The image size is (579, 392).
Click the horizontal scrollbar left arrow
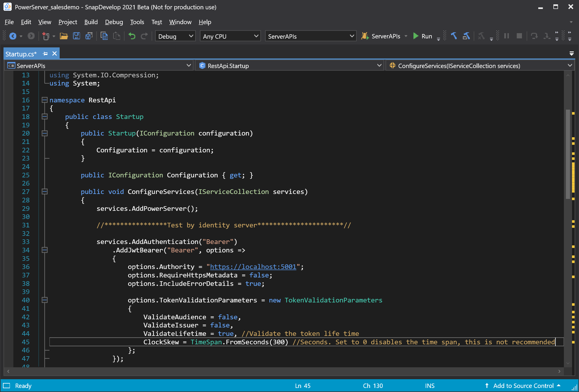point(8,371)
